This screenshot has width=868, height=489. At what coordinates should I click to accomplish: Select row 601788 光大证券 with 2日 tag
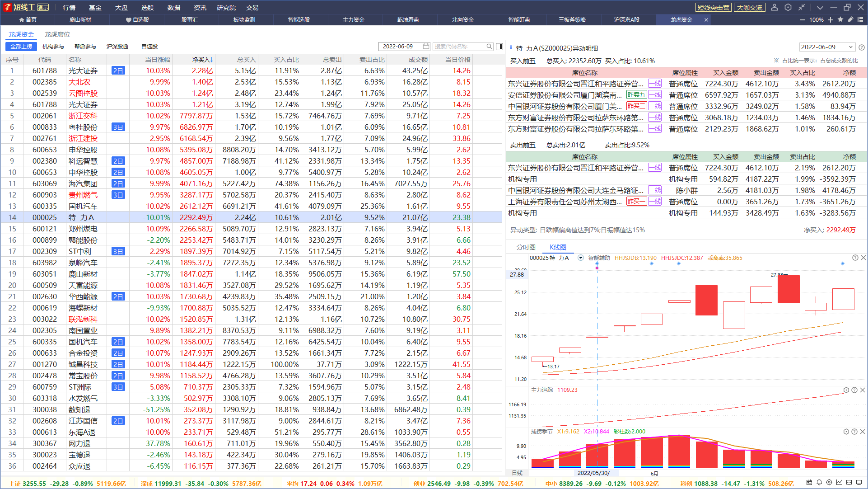[x=251, y=71]
